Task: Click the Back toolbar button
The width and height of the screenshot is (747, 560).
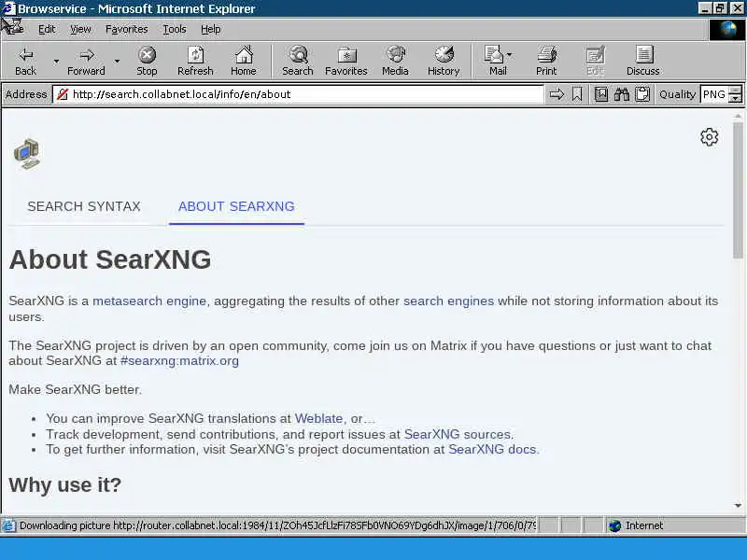Action: 26,61
